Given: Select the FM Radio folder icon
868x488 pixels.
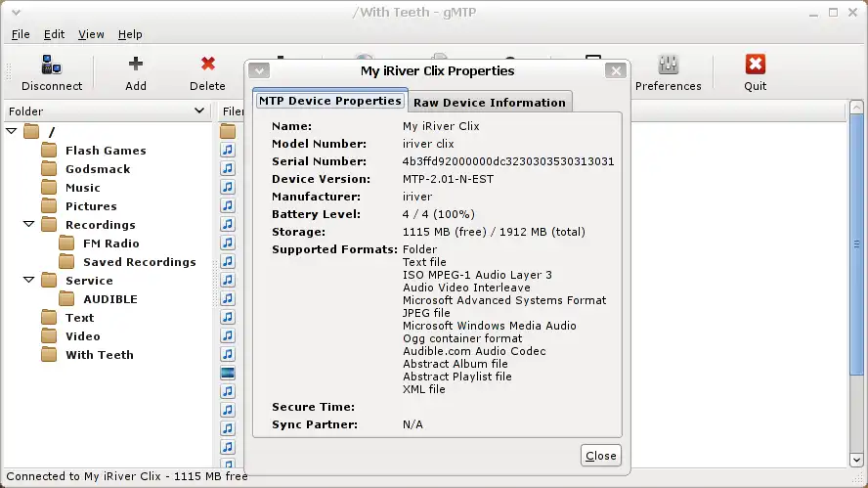Looking at the screenshot, I should point(67,244).
